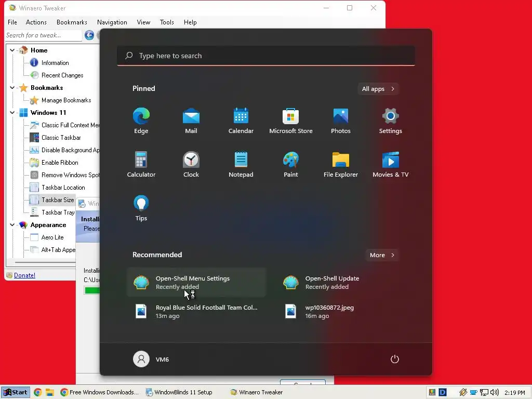532x399 pixels.
Task: Open the VM6 user account avatar
Action: pos(141,359)
